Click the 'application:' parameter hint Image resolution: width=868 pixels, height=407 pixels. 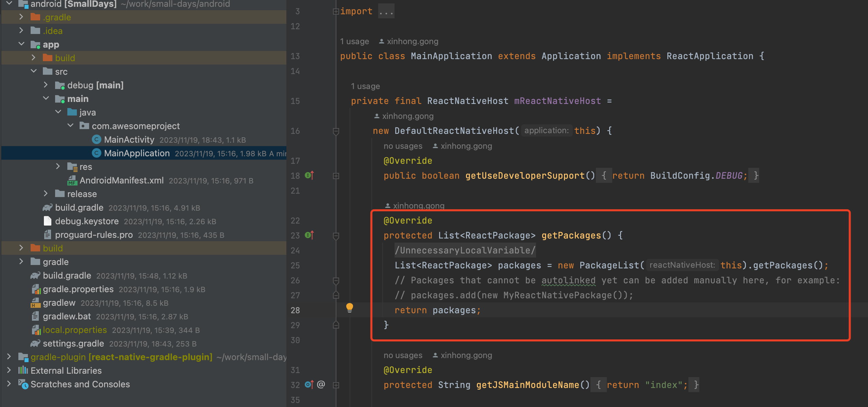coord(546,130)
